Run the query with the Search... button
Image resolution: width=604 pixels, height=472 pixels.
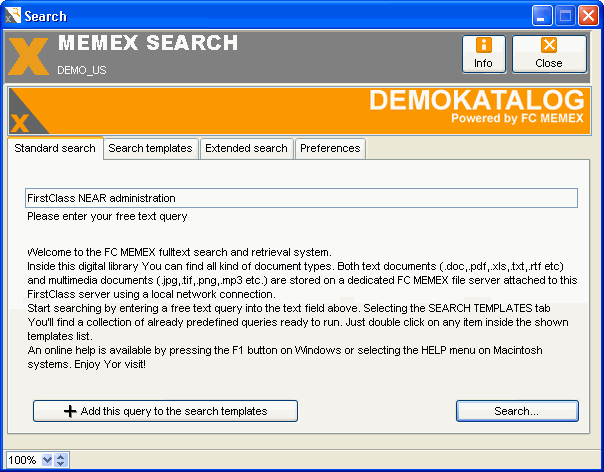click(x=517, y=411)
